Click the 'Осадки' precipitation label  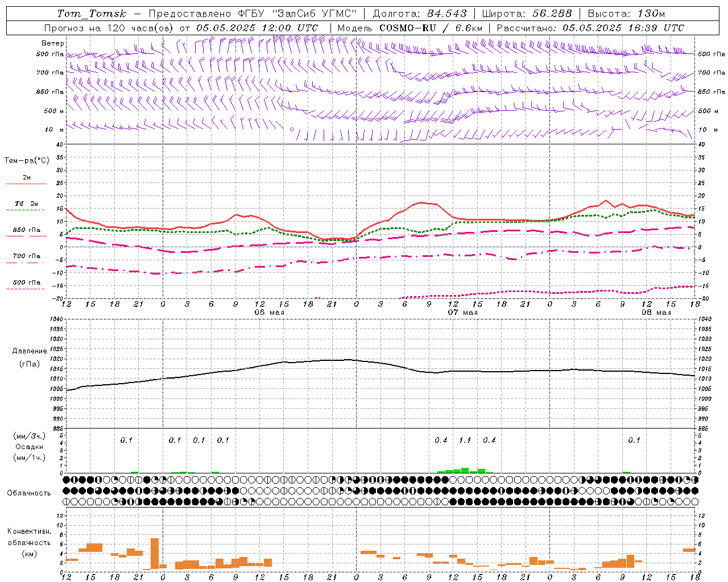pos(30,447)
